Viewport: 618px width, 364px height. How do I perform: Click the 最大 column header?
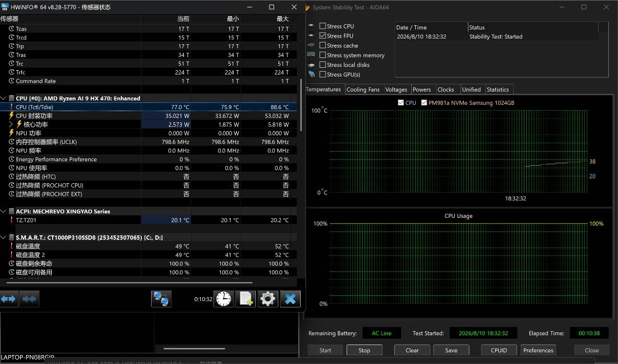coord(265,19)
